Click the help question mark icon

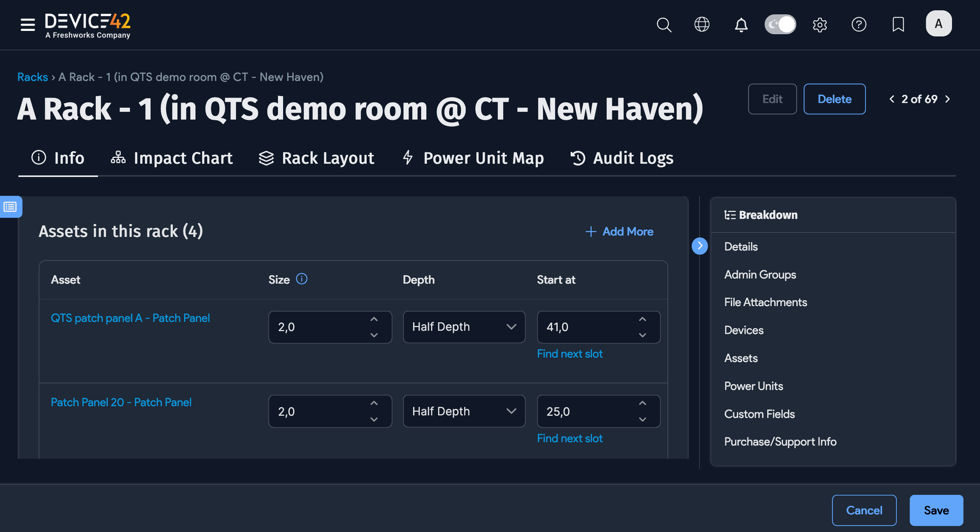click(x=859, y=25)
